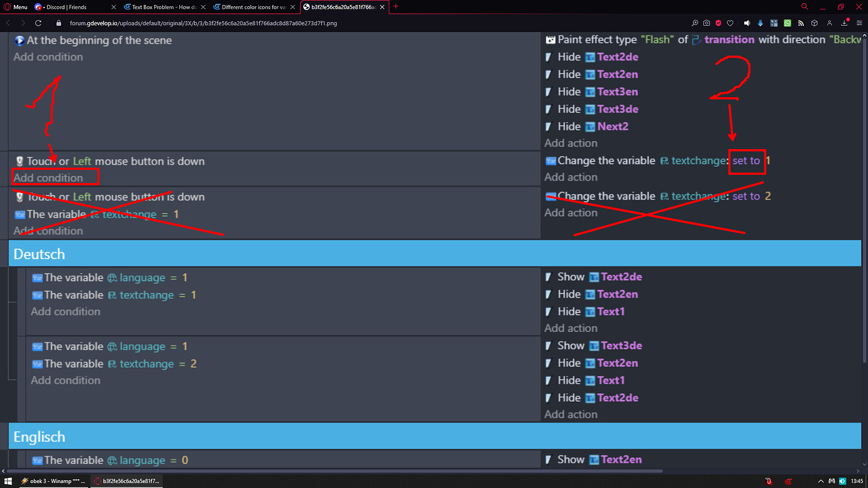Click the 'Text3en' object name
Image resolution: width=868 pixels, height=488 pixels.
618,92
